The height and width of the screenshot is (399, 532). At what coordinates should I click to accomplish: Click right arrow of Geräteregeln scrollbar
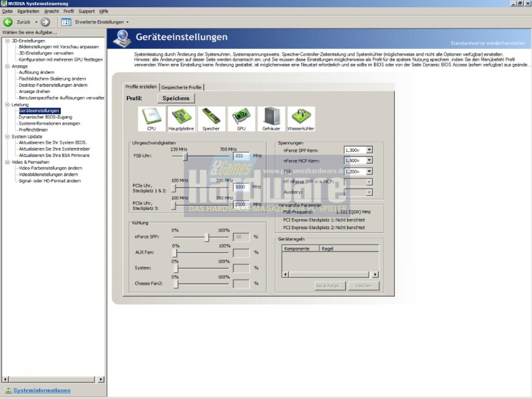pyautogui.click(x=375, y=274)
